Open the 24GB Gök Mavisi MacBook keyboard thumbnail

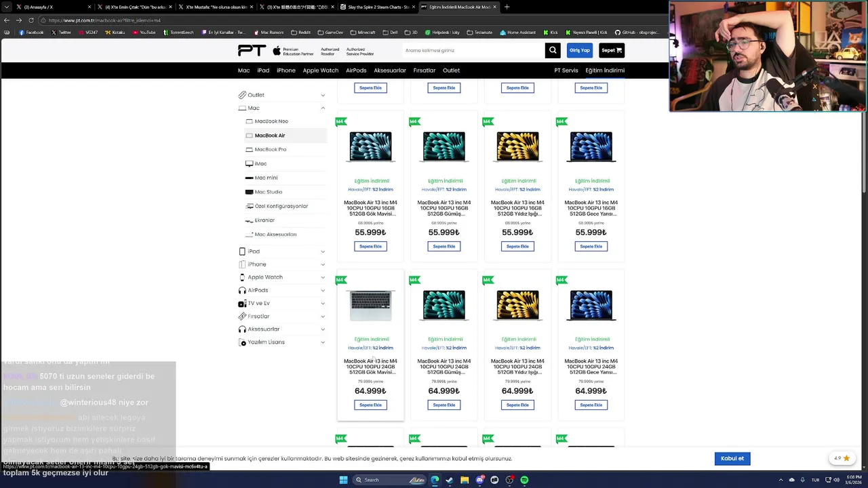pos(370,306)
